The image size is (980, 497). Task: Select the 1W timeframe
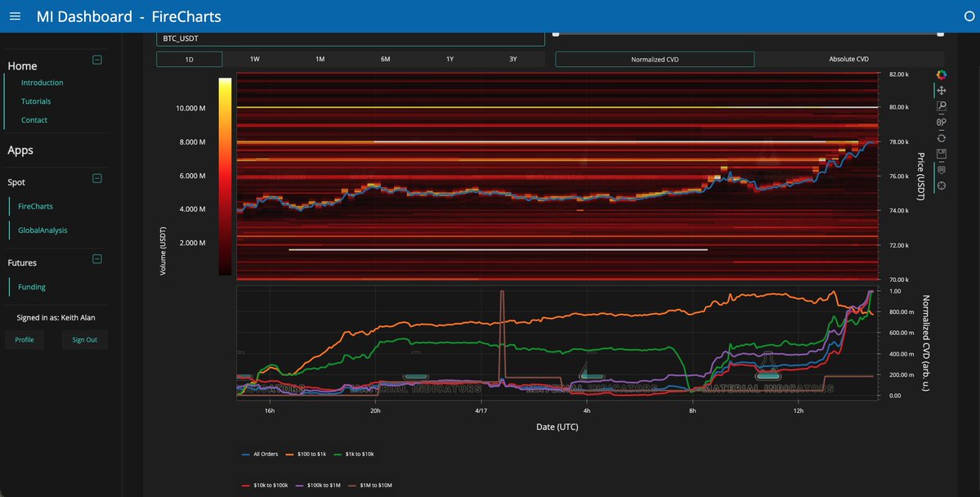pyautogui.click(x=254, y=59)
